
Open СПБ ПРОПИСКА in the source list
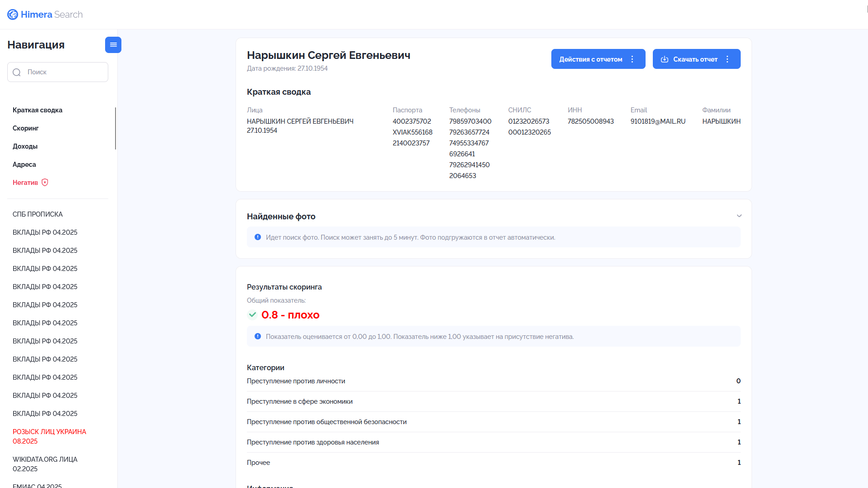click(x=38, y=214)
